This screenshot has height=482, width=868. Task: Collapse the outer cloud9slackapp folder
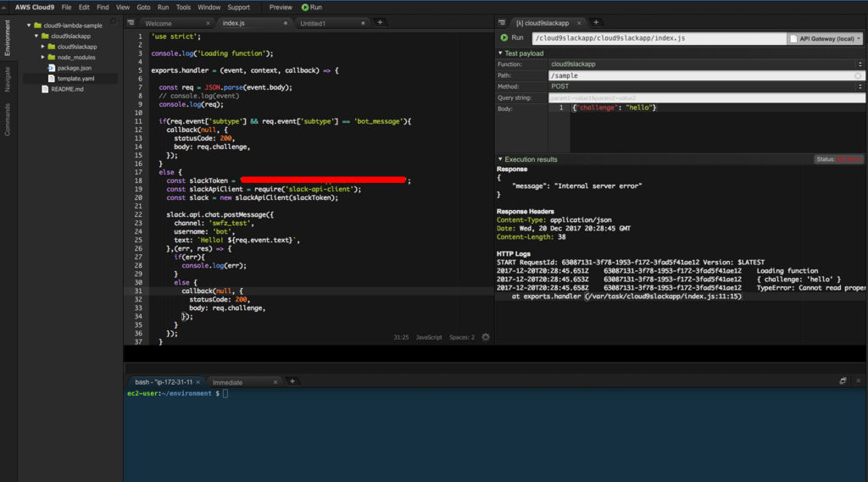(x=36, y=36)
